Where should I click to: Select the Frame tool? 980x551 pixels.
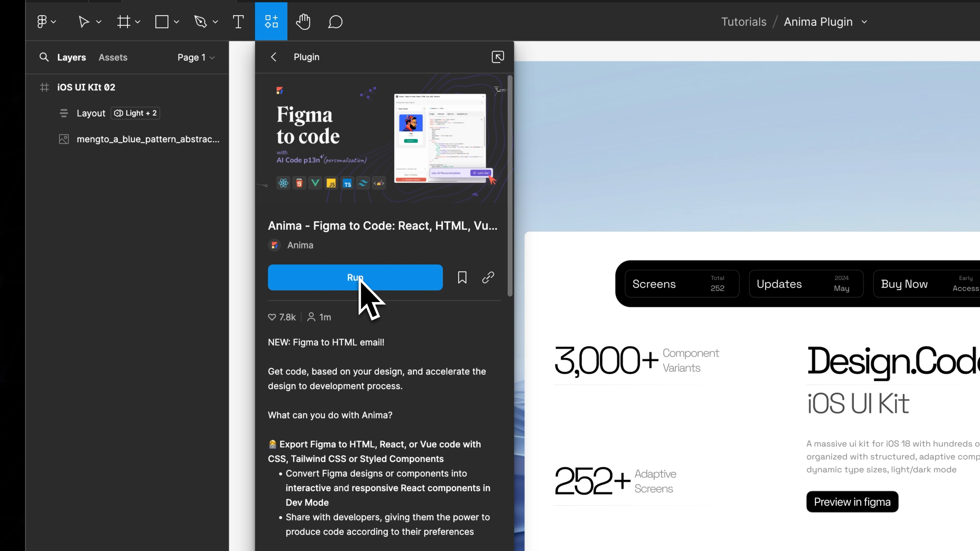point(124,22)
